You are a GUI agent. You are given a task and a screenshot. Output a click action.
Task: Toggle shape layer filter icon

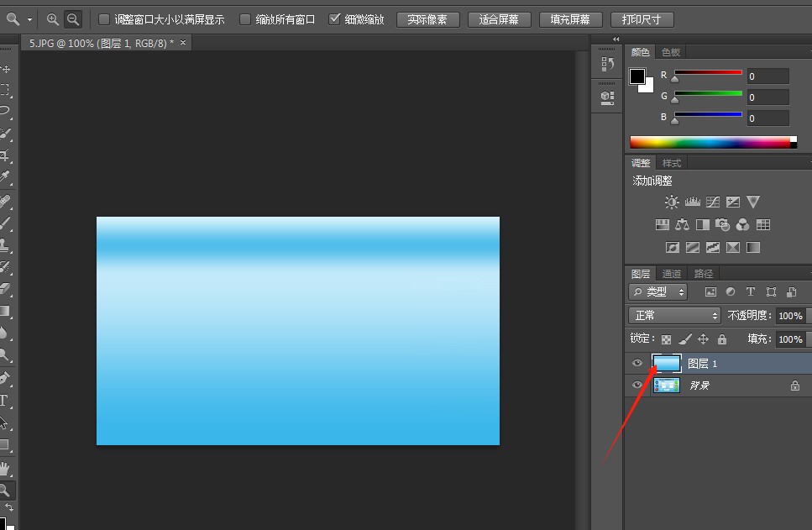tap(771, 292)
